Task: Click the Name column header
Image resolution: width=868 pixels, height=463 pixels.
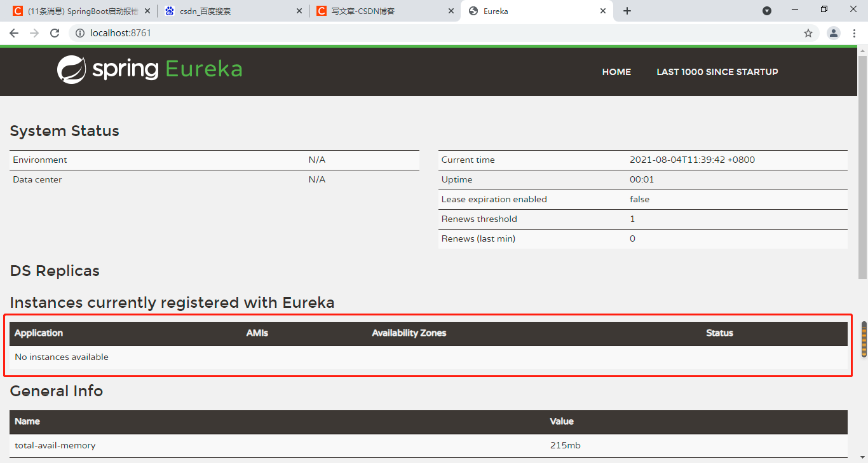Action: coord(27,421)
